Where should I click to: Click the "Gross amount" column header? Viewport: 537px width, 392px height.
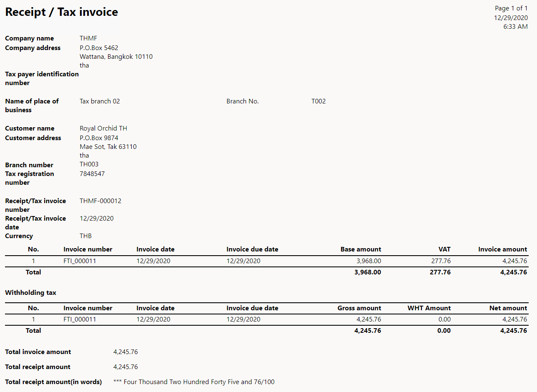(x=359, y=308)
